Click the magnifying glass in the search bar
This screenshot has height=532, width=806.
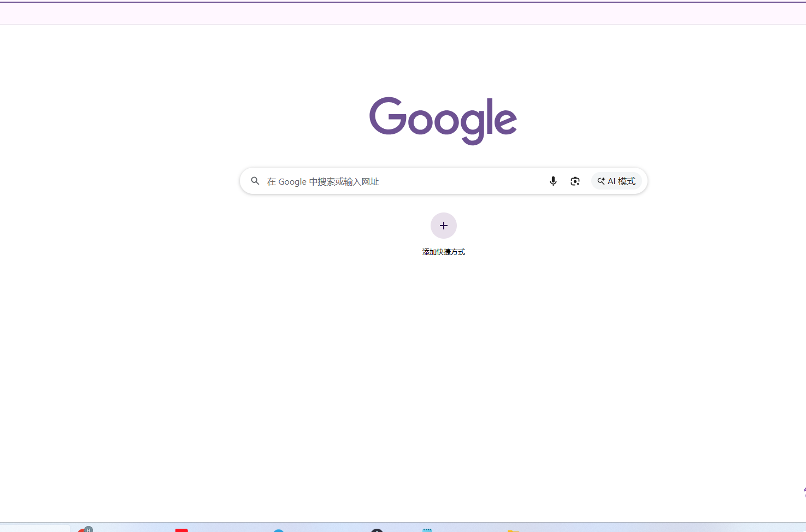(255, 181)
